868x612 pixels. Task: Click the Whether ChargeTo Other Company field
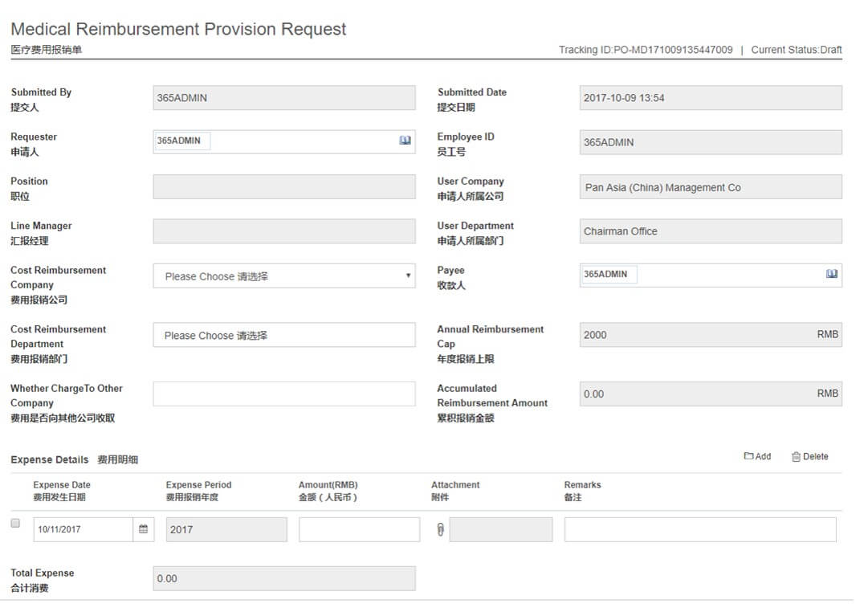(x=284, y=394)
